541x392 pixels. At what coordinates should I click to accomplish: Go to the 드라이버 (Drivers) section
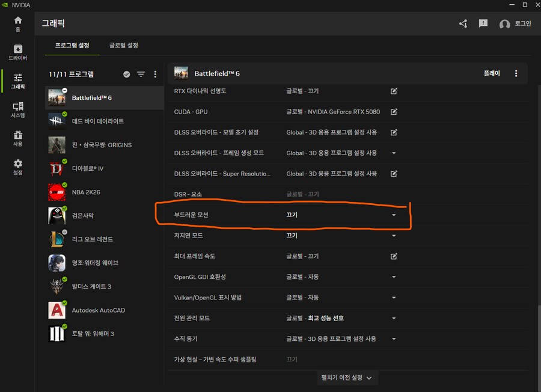click(x=17, y=52)
